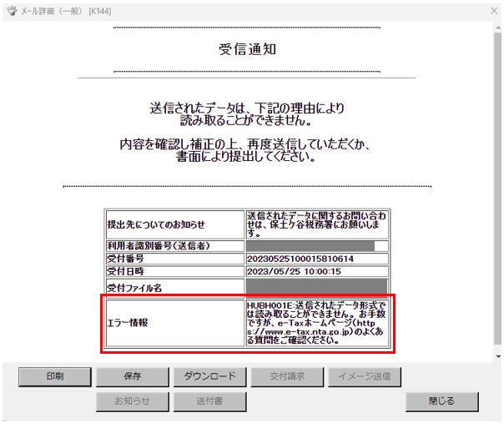Close the dialog with 閉じる button
This screenshot has height=423, width=504.
441,401
